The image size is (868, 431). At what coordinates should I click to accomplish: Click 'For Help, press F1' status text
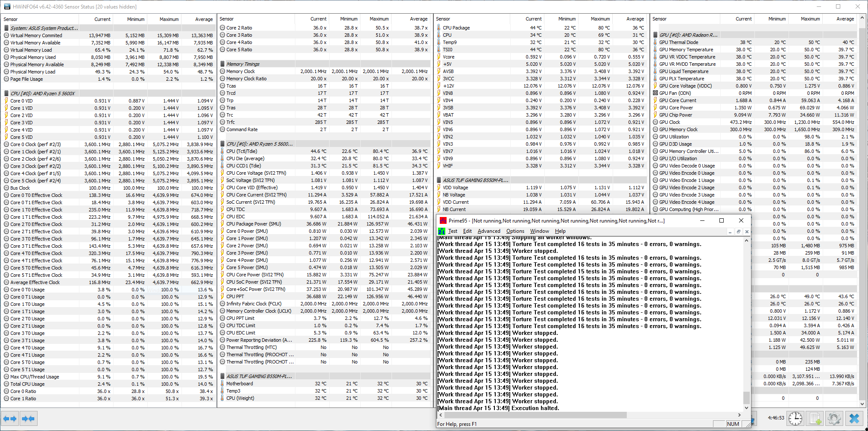[x=457, y=424]
